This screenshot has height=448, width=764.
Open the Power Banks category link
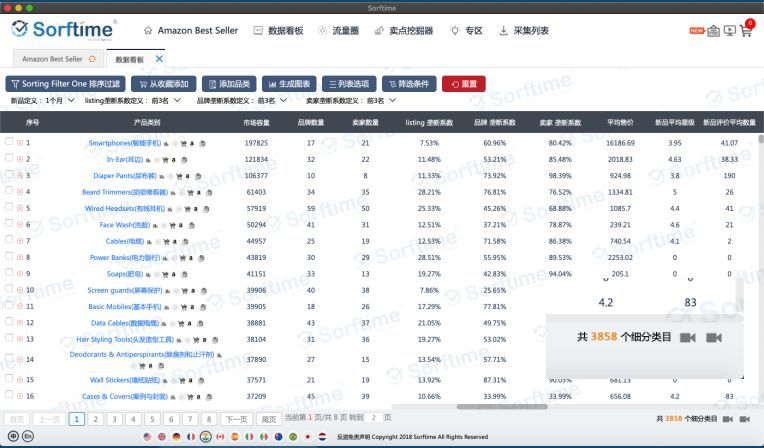tap(125, 257)
